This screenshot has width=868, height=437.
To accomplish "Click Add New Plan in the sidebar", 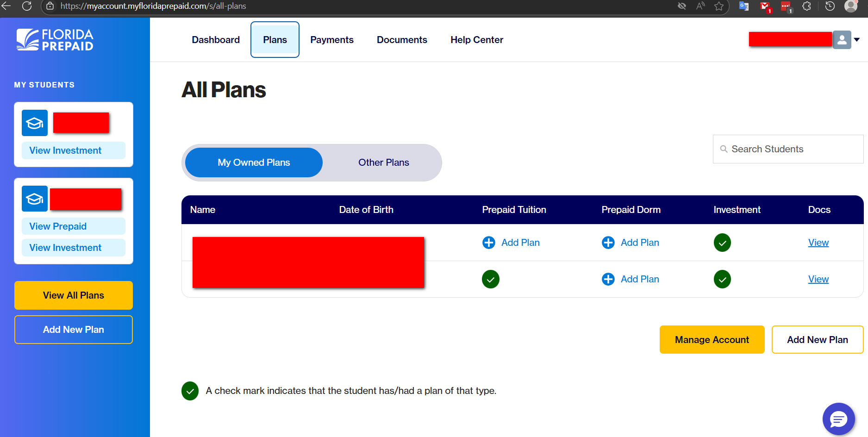I will coord(74,330).
